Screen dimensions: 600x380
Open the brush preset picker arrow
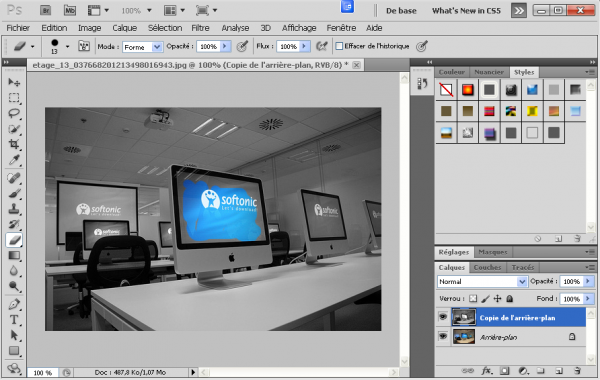[67, 47]
